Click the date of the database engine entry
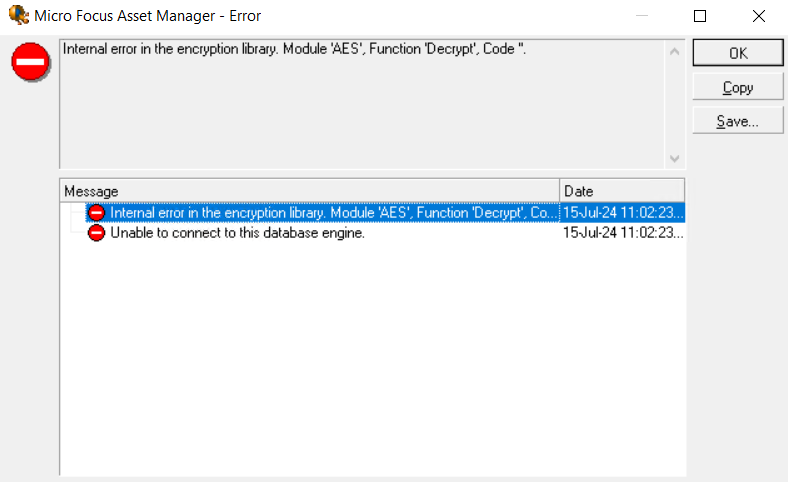The height and width of the screenshot is (482, 788). coord(622,233)
